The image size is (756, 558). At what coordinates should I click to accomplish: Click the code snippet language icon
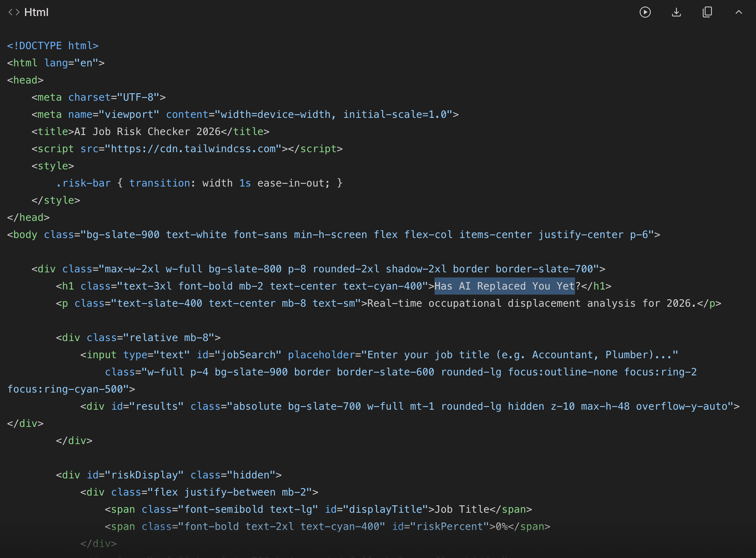coord(14,12)
